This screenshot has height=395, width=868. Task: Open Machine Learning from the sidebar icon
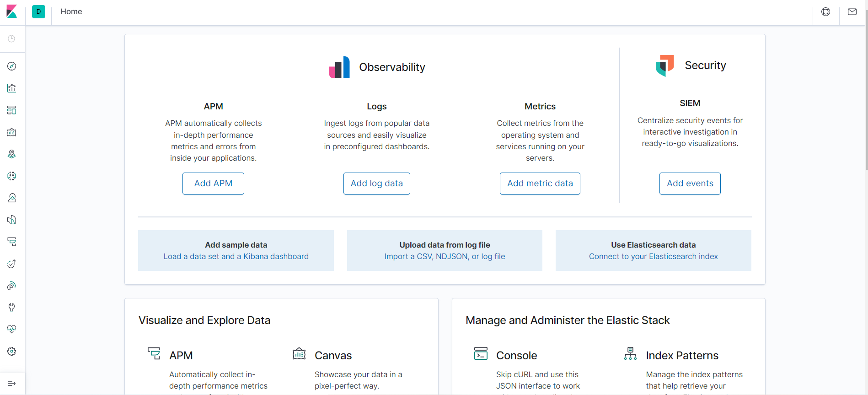[x=12, y=176]
